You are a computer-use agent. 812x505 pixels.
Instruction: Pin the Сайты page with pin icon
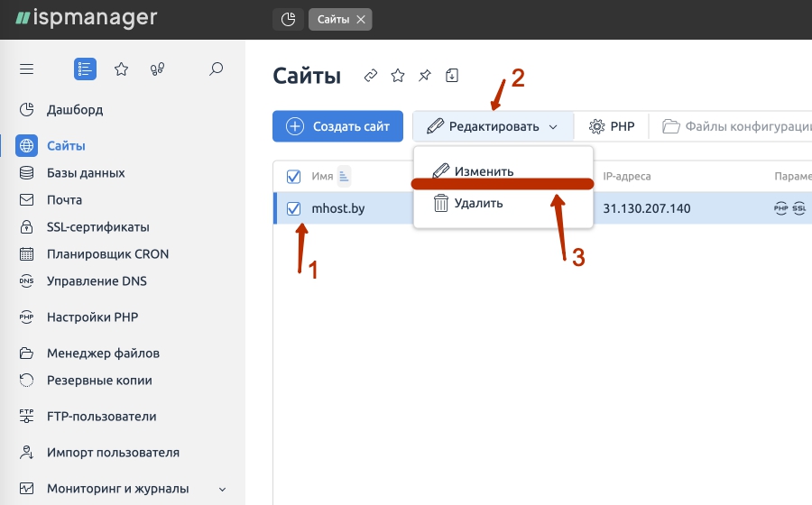pos(425,76)
